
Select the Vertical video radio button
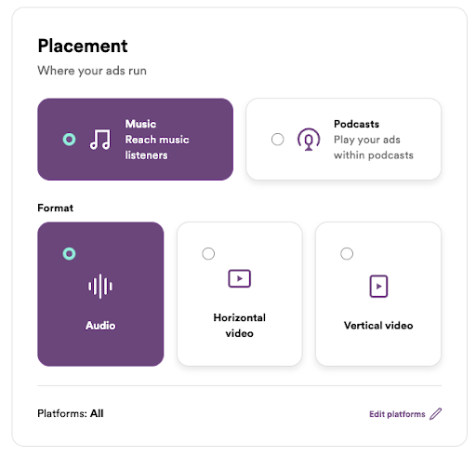[x=347, y=253]
